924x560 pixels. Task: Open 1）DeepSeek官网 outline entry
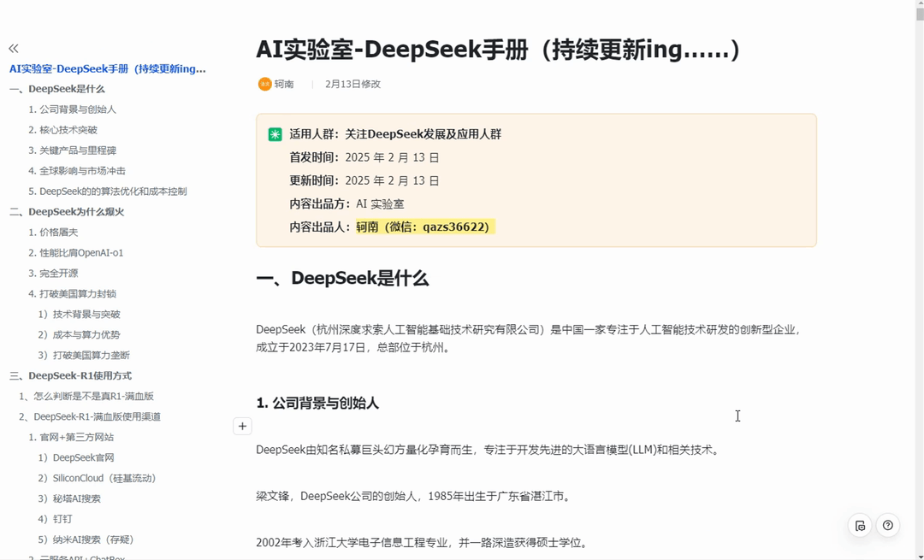pyautogui.click(x=76, y=457)
